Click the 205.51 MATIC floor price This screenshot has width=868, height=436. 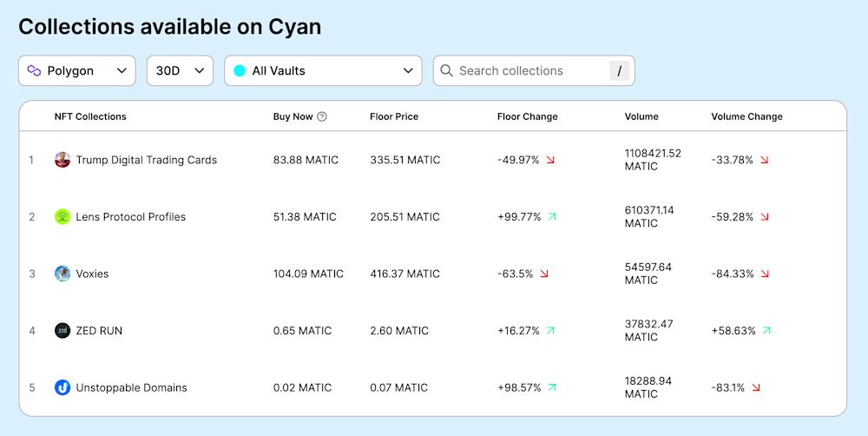[405, 216]
